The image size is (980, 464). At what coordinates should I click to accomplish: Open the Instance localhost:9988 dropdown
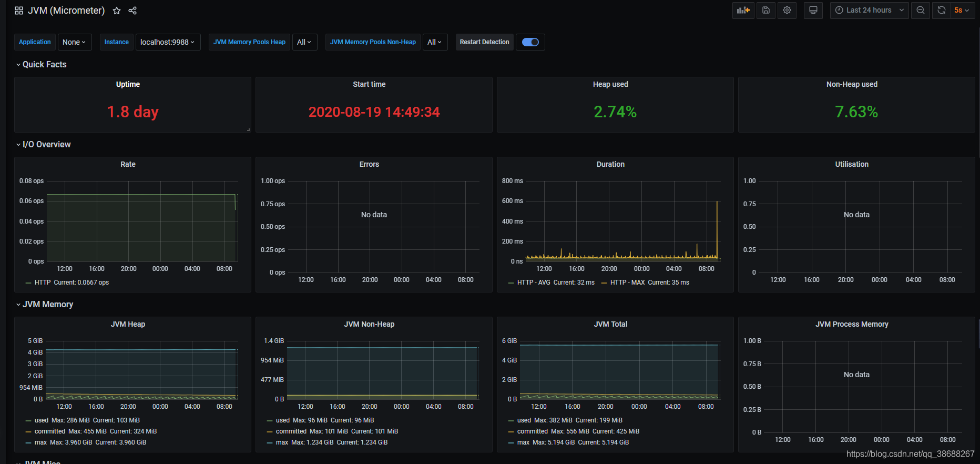point(168,42)
